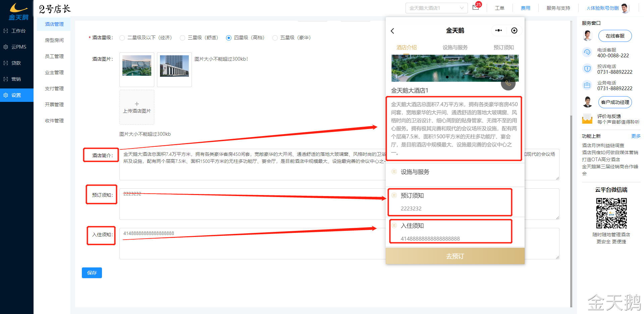
Task: Click 更多 next to 功能上新
Action: 636,136
